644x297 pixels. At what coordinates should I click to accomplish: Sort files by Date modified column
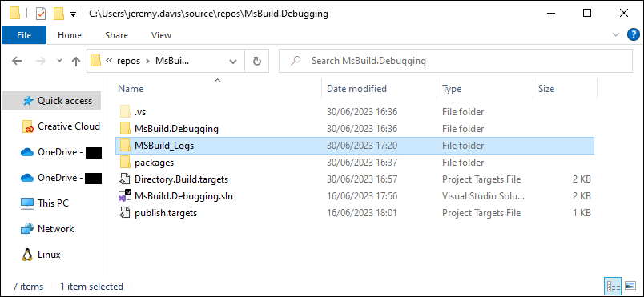(356, 89)
